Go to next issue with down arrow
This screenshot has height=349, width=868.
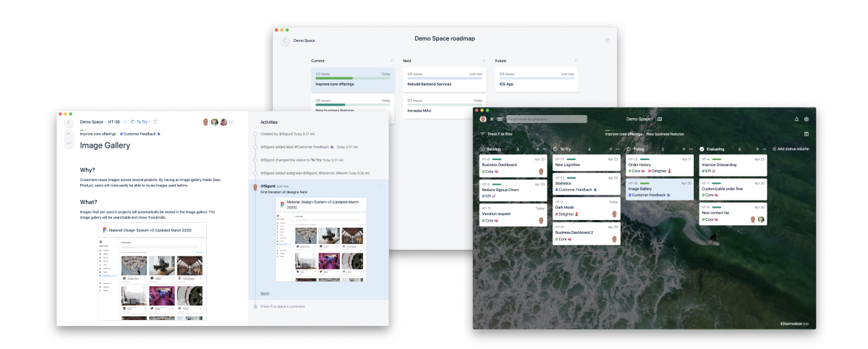pos(69,144)
